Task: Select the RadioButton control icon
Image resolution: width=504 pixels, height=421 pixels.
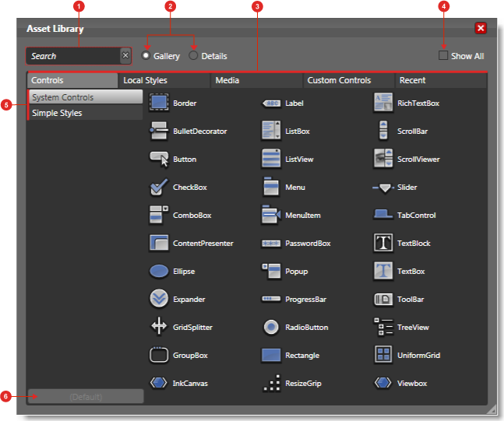Action: (x=271, y=327)
